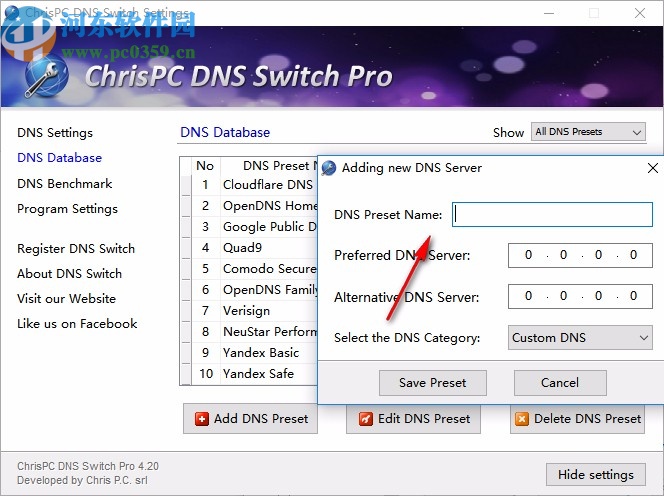This screenshot has width=664, height=496.
Task: Select the Google Public DNS row
Action: [x=254, y=227]
